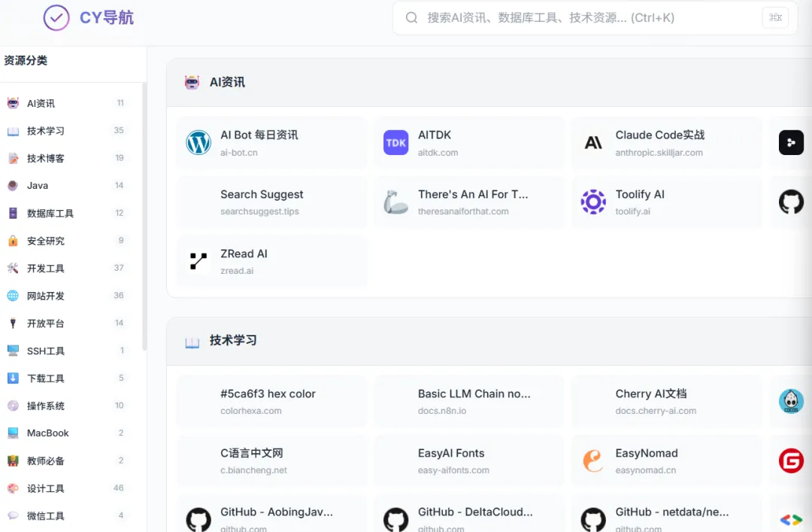812x532 pixels.
Task: Click the toolify.ai URL text
Action: pos(632,211)
